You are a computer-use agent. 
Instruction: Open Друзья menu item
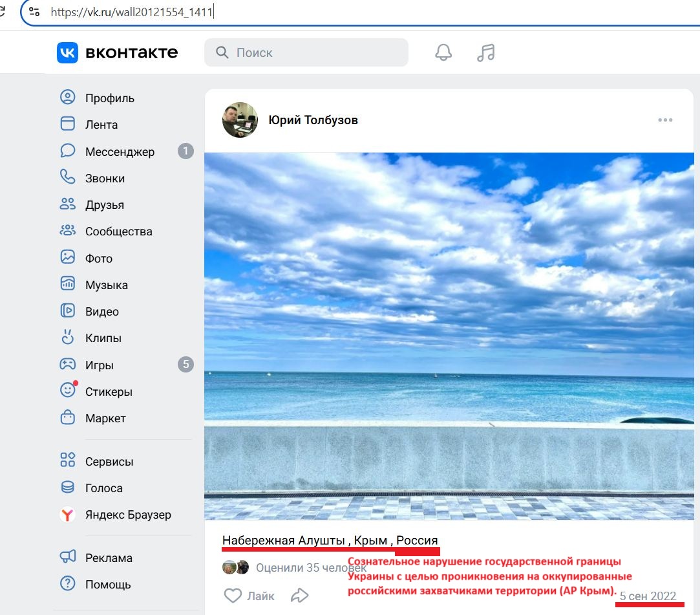(105, 205)
